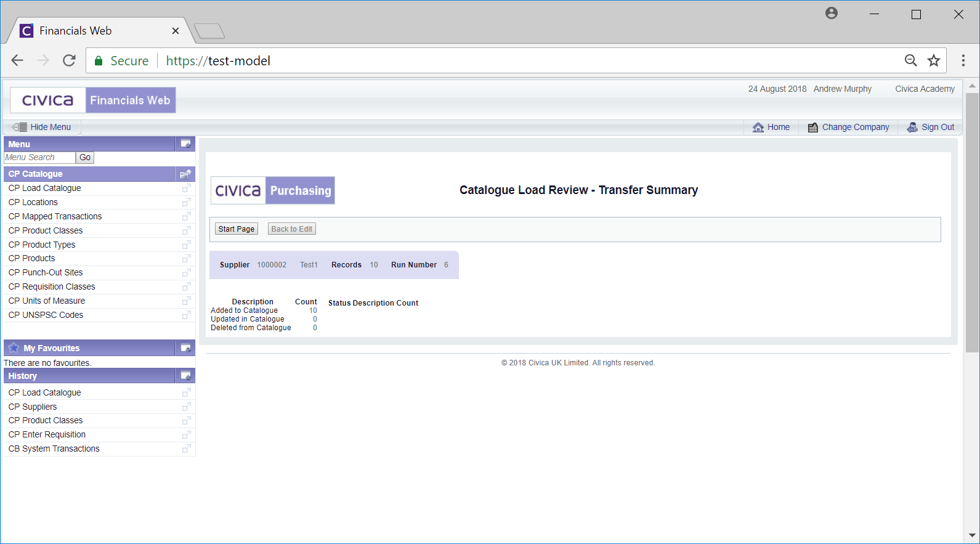Focus the Menu Search input field

click(x=39, y=158)
